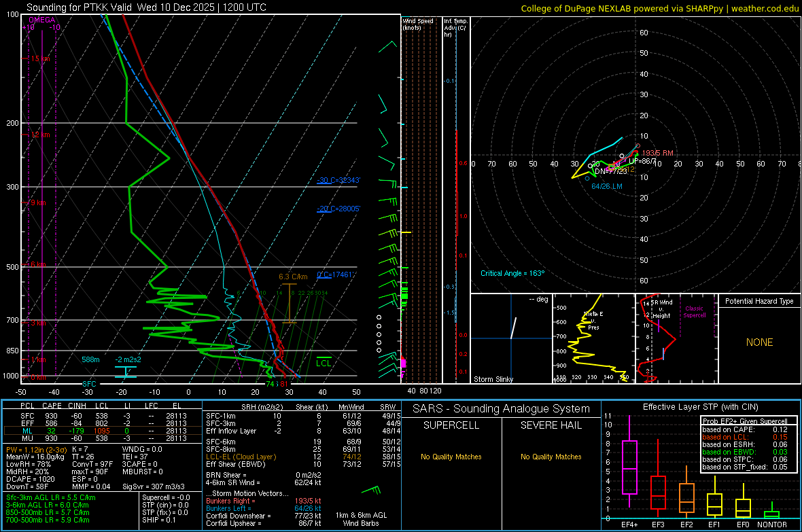Select the '-30 C=32343' level annotation
This screenshot has height=532, width=802.
click(x=338, y=180)
